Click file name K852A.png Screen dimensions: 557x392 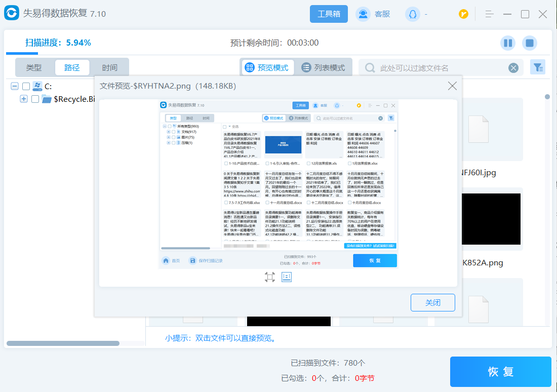483,263
